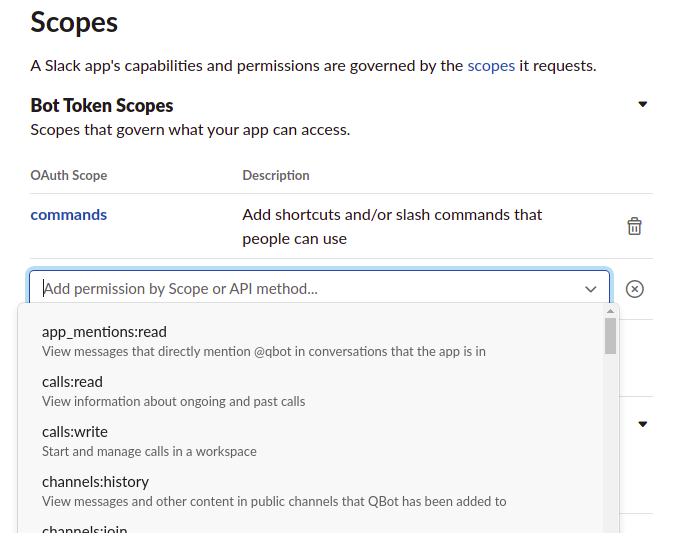682x533 pixels.
Task: Click the commands scope link
Action: pyautogui.click(x=69, y=214)
